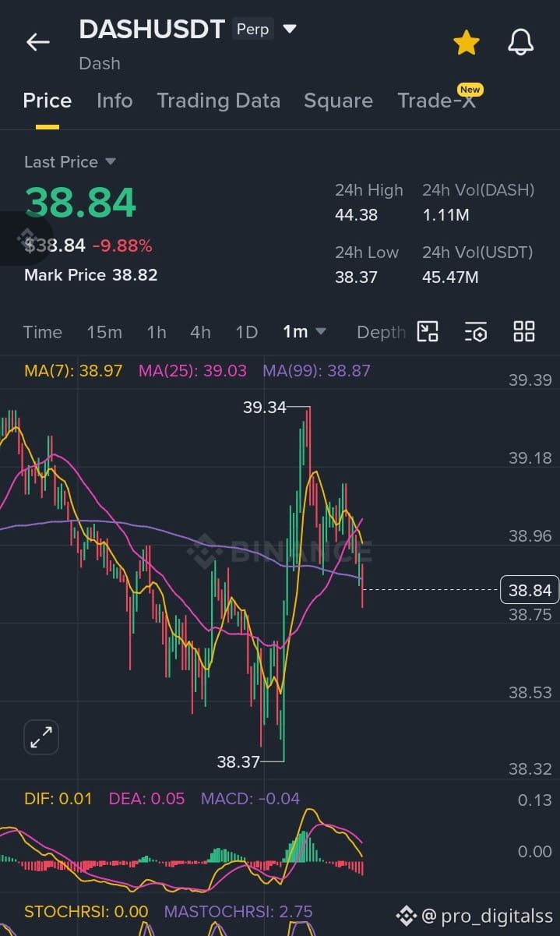Click the 24h Vol(DASH) value 1.11M
This screenshot has height=936, width=560.
[x=446, y=215]
